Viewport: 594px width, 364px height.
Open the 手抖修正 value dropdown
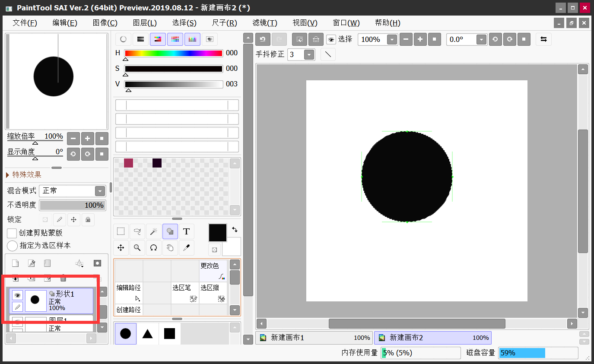(x=309, y=55)
